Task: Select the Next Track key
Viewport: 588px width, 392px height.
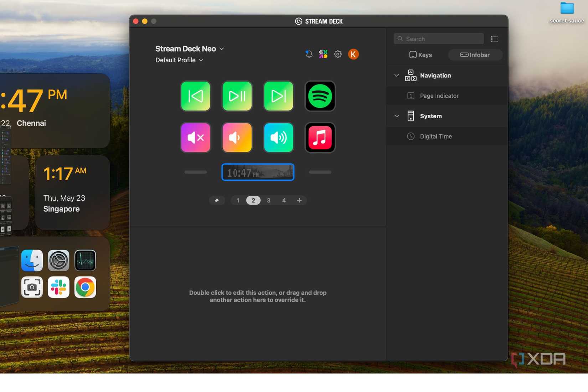Action: (x=278, y=96)
